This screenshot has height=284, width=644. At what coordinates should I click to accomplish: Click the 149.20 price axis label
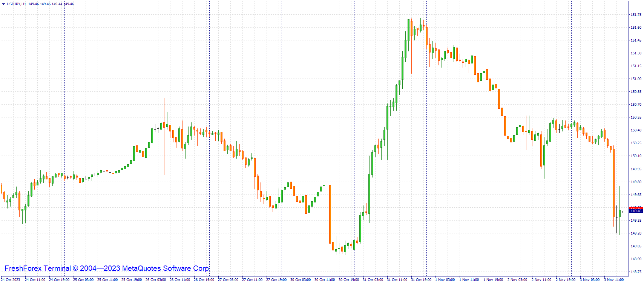636,233
